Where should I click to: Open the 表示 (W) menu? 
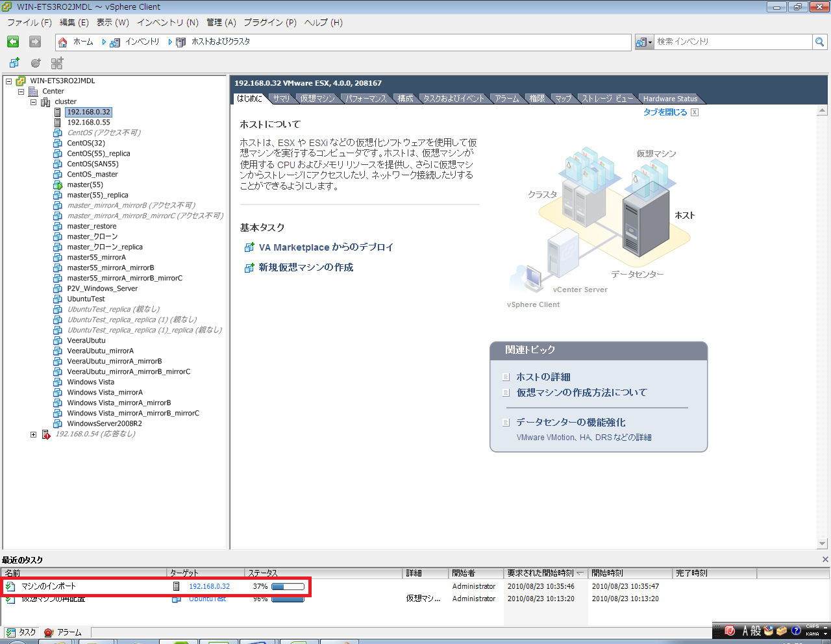tap(113, 23)
